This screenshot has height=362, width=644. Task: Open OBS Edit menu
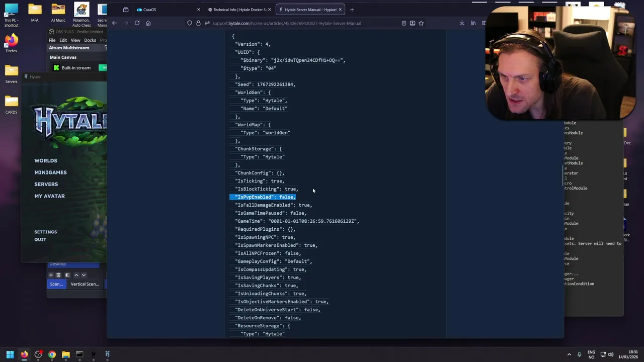pyautogui.click(x=63, y=40)
